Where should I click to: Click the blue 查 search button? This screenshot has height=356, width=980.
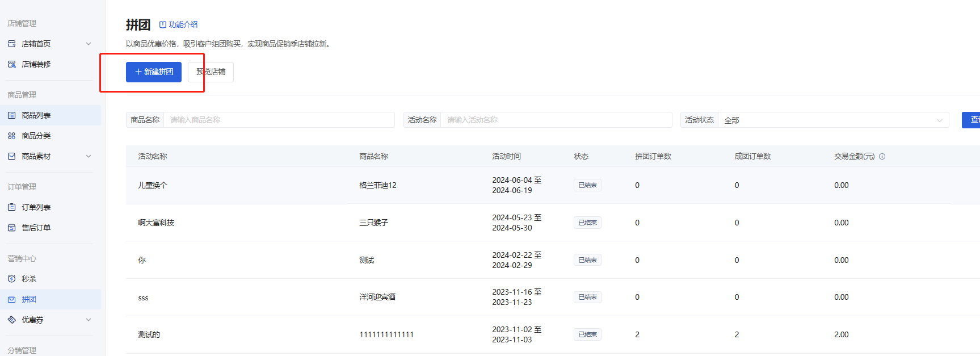[971, 120]
